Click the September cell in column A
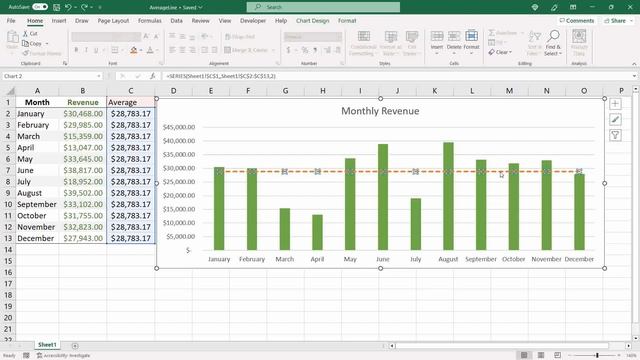 point(37,204)
